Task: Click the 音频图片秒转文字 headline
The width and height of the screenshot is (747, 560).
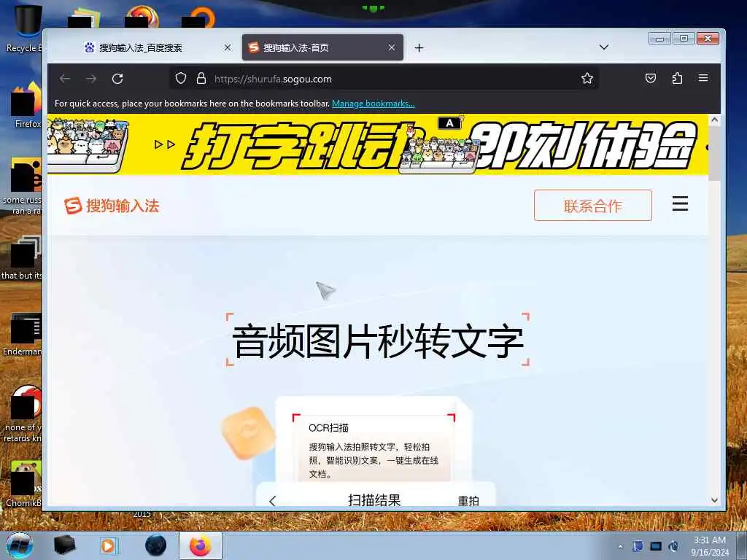Action: pos(378,341)
